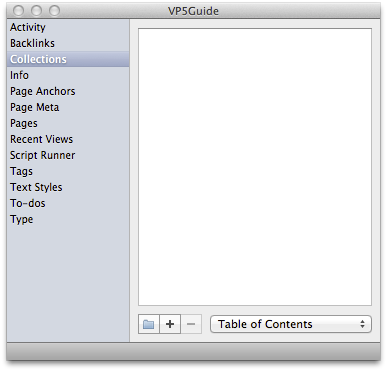Open the Tags sidebar item
Viewport: 387px width, 371px height.
click(68, 171)
